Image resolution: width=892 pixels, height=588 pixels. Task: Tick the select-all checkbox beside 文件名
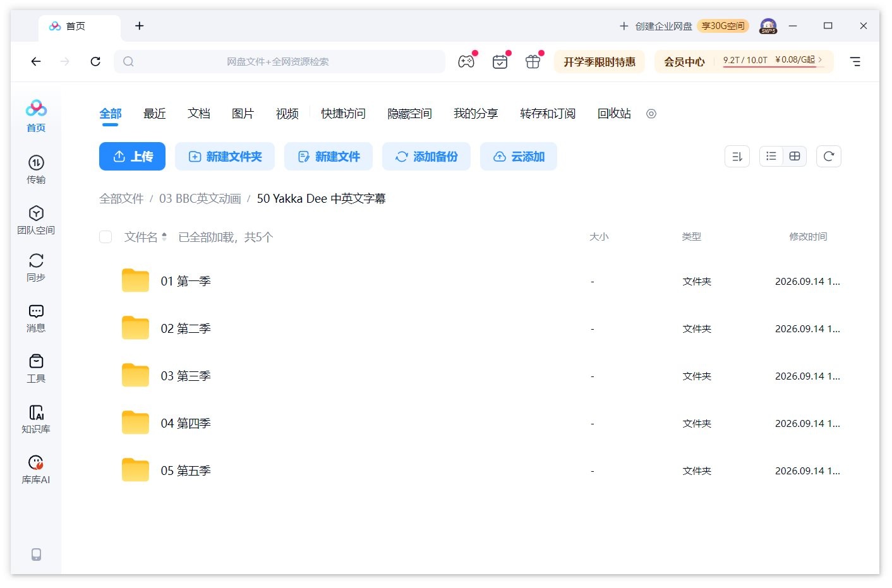(x=105, y=237)
